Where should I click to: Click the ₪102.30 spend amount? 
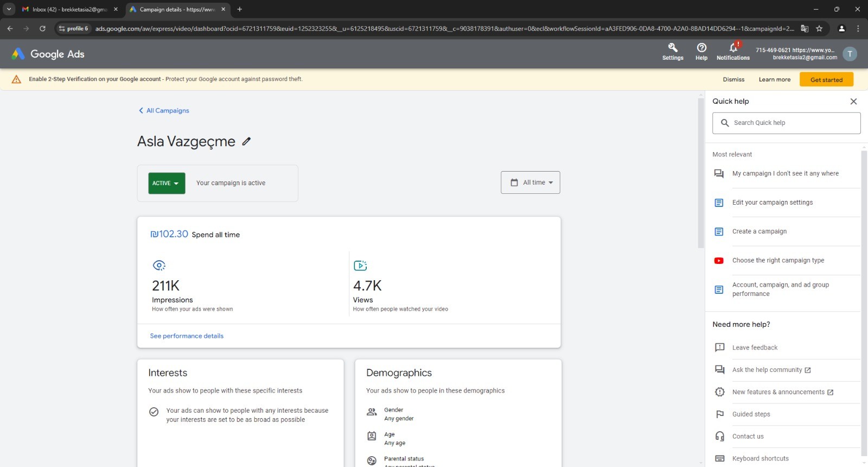coord(169,234)
